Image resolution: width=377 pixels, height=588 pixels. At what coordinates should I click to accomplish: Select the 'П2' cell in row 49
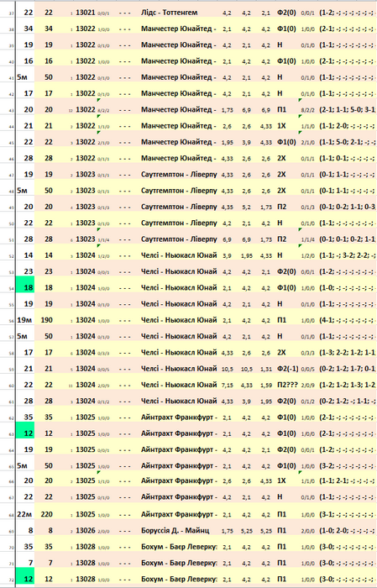point(281,207)
